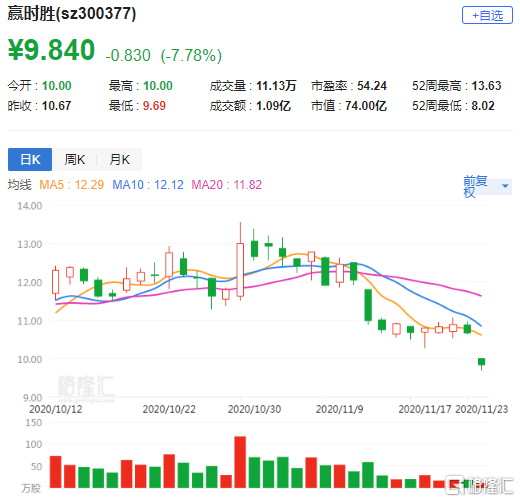The height and width of the screenshot is (502, 520).
Task: Expand the dropdown arrow next to 前复权
Action: (x=505, y=186)
